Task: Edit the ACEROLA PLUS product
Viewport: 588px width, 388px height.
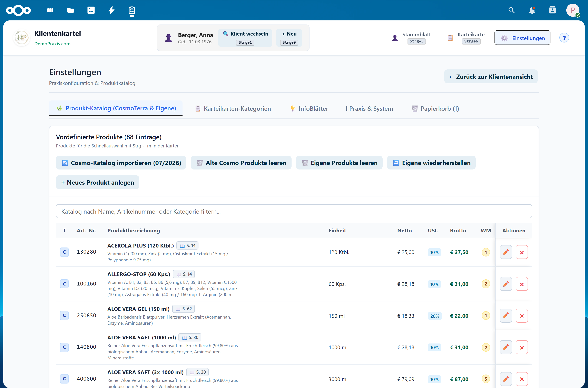Action: [506, 252]
